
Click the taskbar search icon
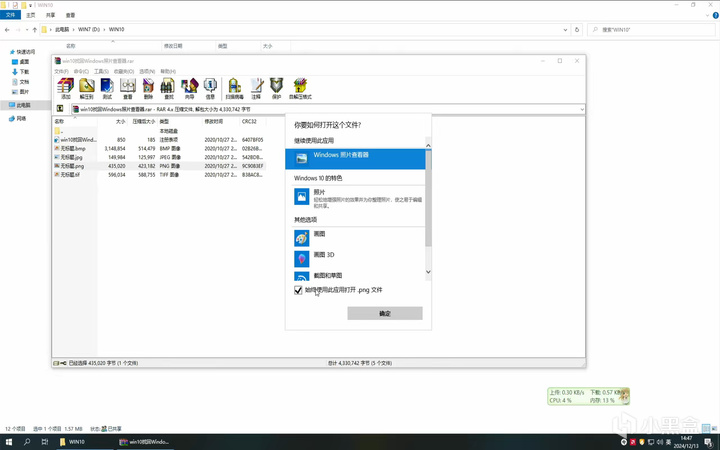[x=27, y=442]
